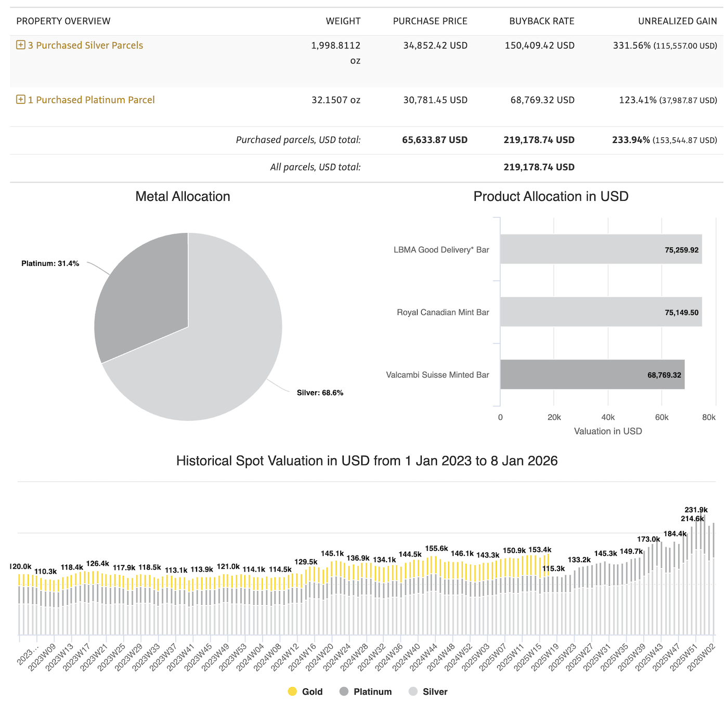Click the plus icon beside Silver Parcels

pos(21,45)
